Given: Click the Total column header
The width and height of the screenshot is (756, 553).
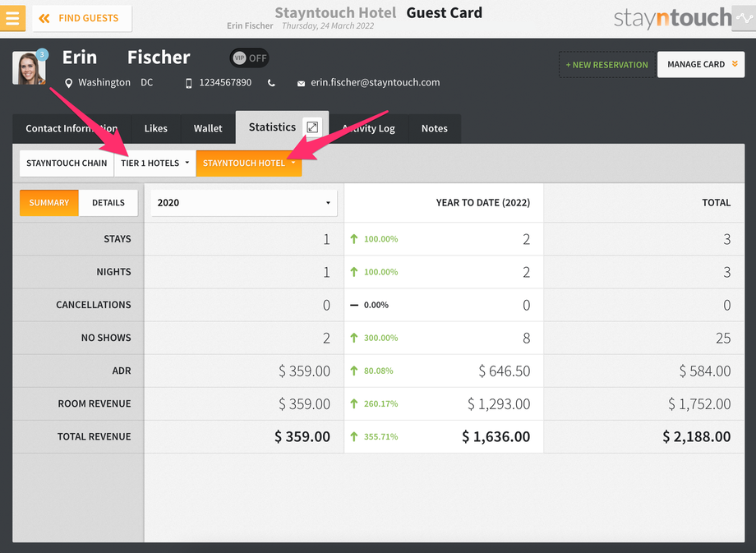Looking at the screenshot, I should (x=716, y=203).
